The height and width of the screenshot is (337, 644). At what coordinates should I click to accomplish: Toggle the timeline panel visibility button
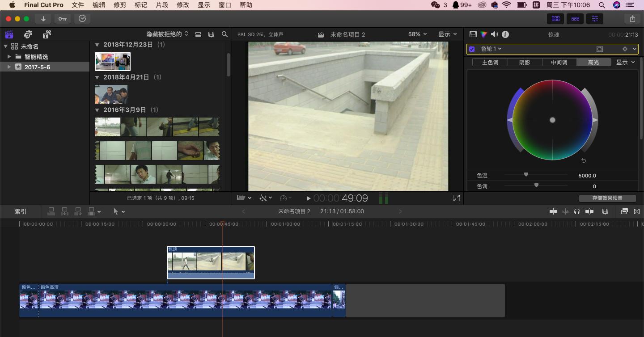pyautogui.click(x=575, y=19)
